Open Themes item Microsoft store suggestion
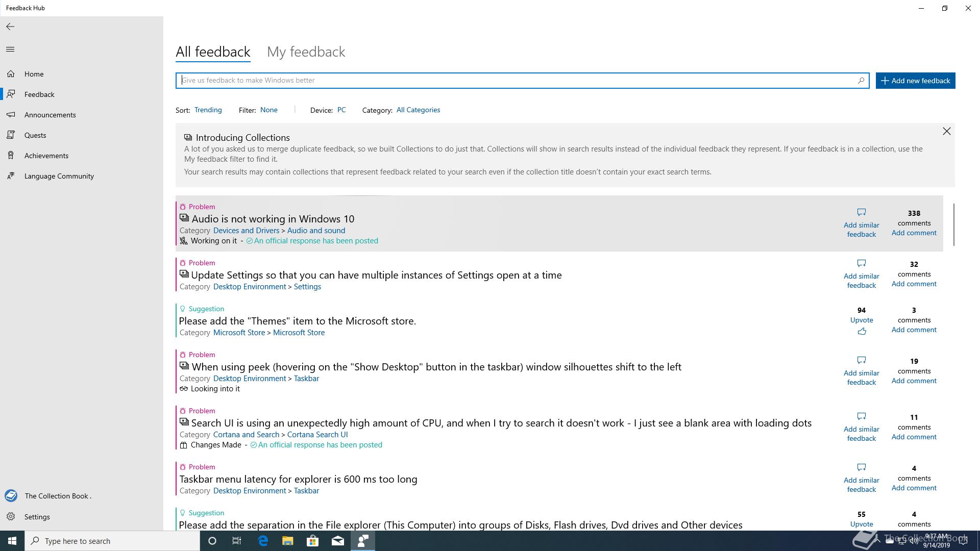This screenshot has height=551, width=980. (x=297, y=321)
